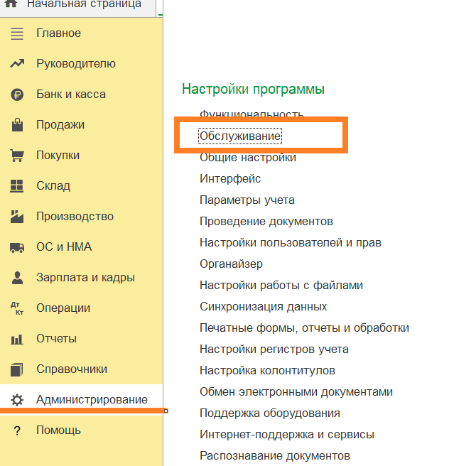The width and height of the screenshot is (476, 466).
Task: Open the Помощь section
Action: (x=58, y=430)
